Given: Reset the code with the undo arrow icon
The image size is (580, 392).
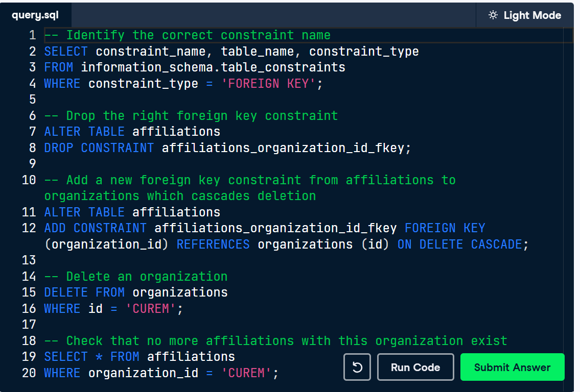Looking at the screenshot, I should coord(357,367).
